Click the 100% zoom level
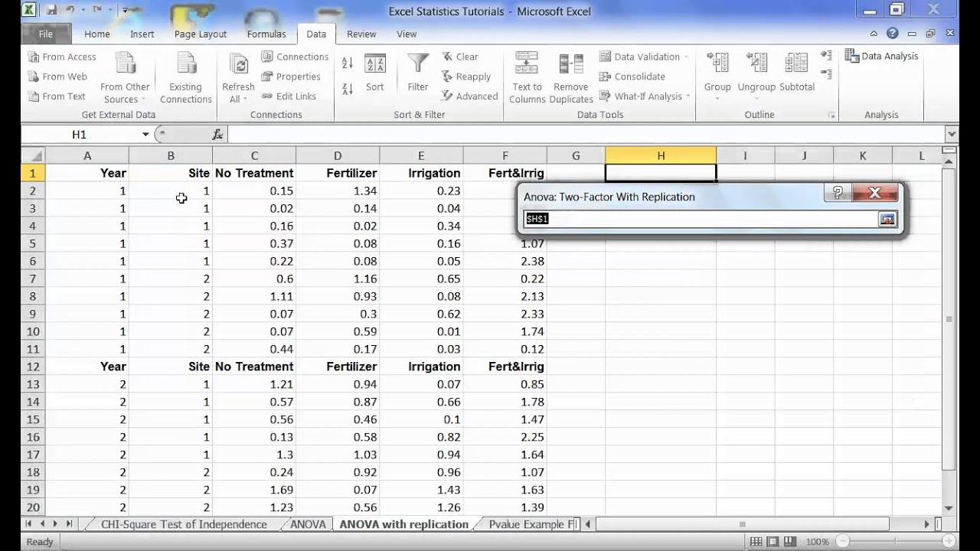The image size is (980, 551). (x=817, y=542)
